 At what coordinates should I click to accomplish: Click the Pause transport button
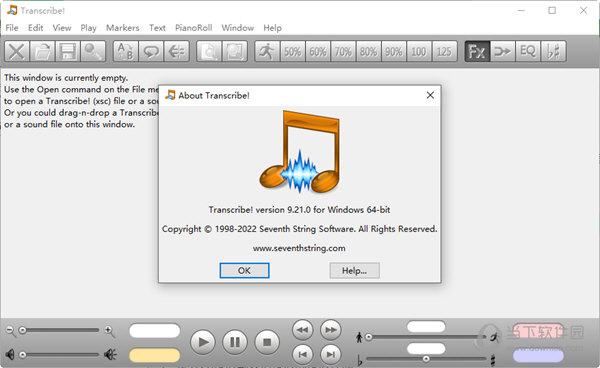pyautogui.click(x=235, y=342)
